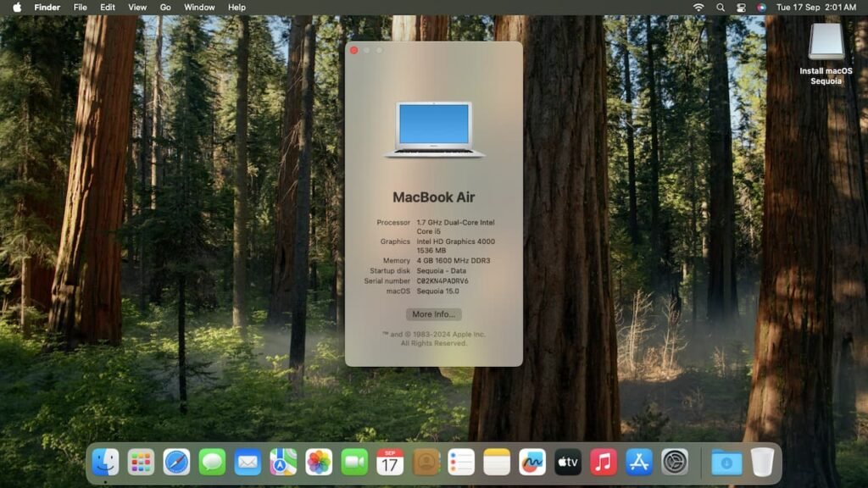
Task: Open Freeform from the Dock
Action: (x=532, y=462)
